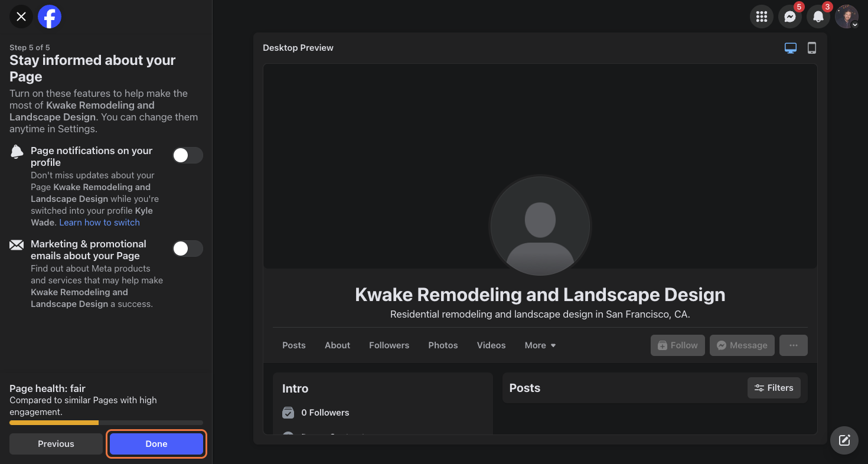Go to Facebook home via the logo
Viewport: 868px width, 464px height.
pyautogui.click(x=50, y=17)
